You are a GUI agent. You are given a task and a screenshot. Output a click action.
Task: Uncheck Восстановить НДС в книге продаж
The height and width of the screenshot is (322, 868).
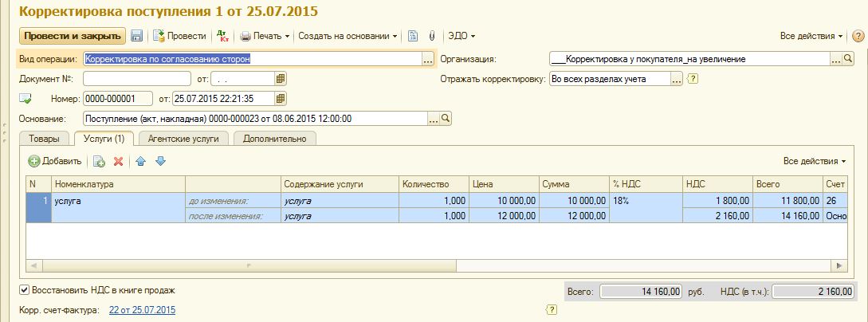tap(24, 291)
